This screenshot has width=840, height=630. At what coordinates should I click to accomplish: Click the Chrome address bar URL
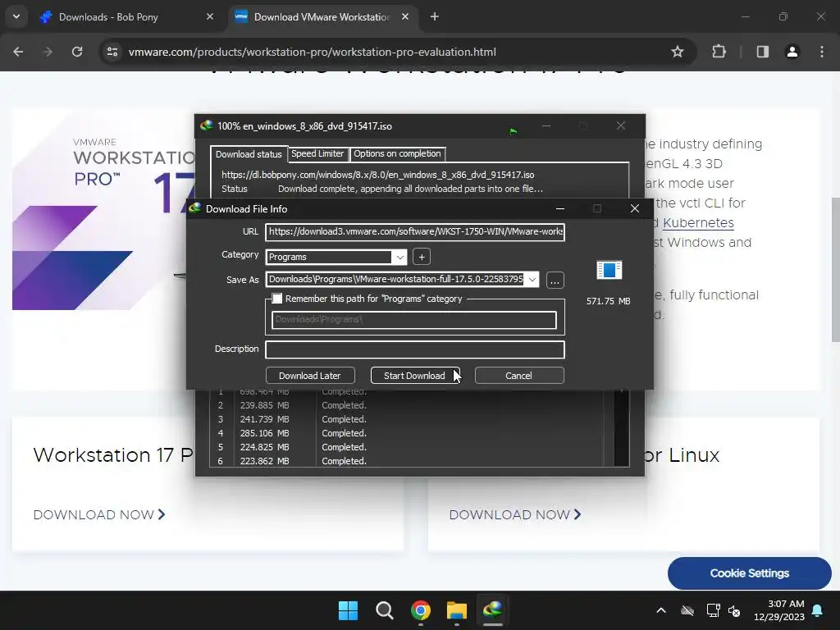click(313, 52)
